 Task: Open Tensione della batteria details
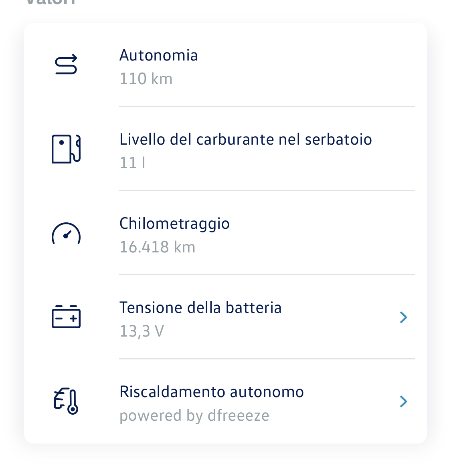(x=225, y=317)
